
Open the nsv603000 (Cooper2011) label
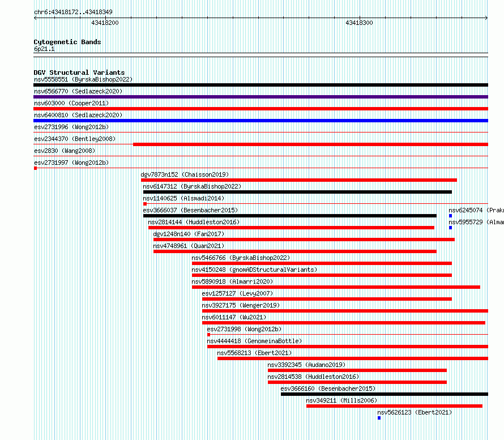(71, 103)
